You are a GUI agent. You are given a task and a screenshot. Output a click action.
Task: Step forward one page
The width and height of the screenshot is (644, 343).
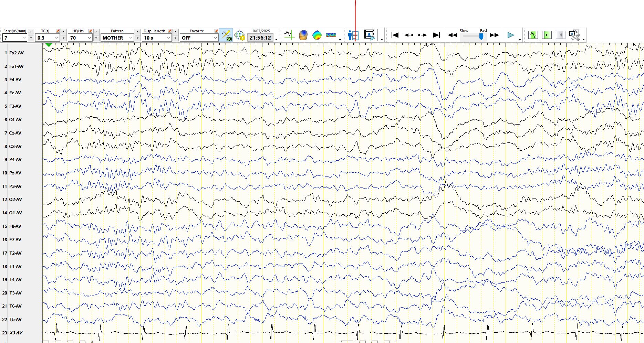(422, 35)
